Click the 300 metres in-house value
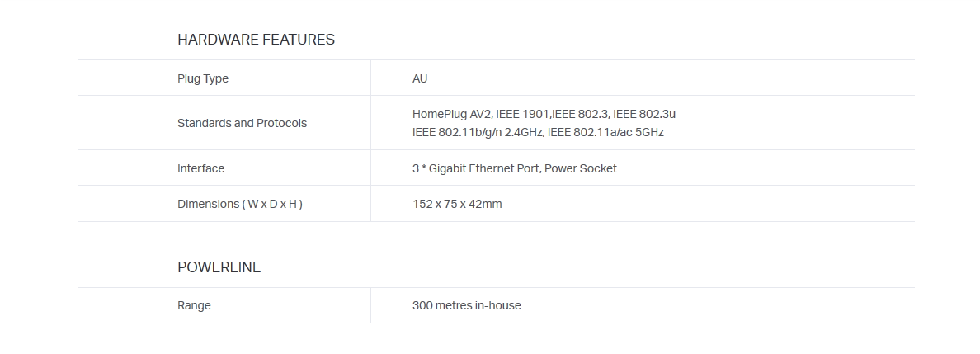 pos(466,306)
